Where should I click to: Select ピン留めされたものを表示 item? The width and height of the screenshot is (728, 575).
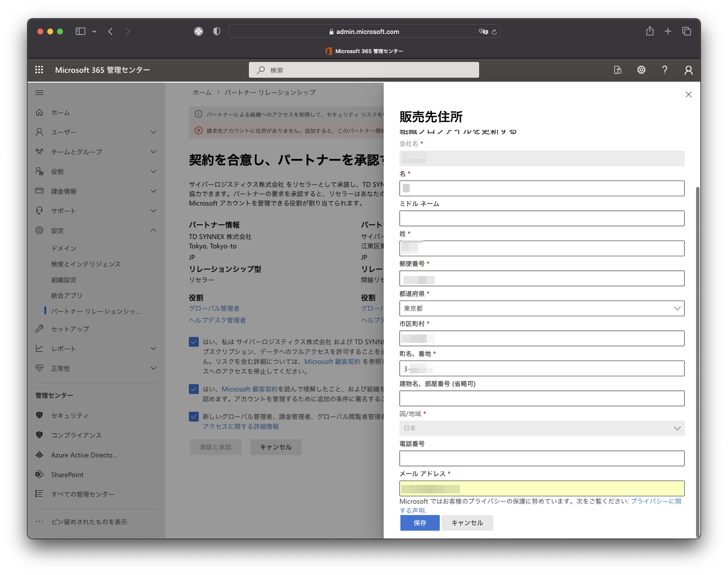tap(89, 522)
